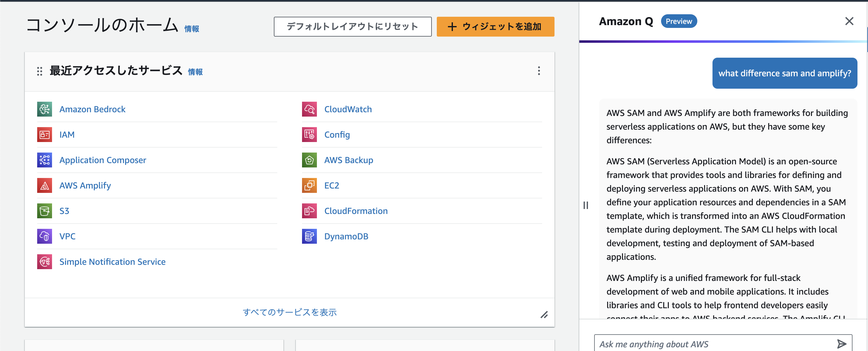868x351 pixels.
Task: Click the EC2 service icon
Action: point(309,185)
